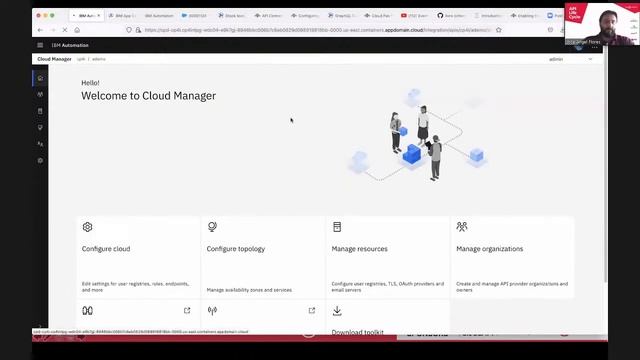Open the Manage organizations card
Screen dimensions: 640x360
pyautogui.click(x=513, y=257)
